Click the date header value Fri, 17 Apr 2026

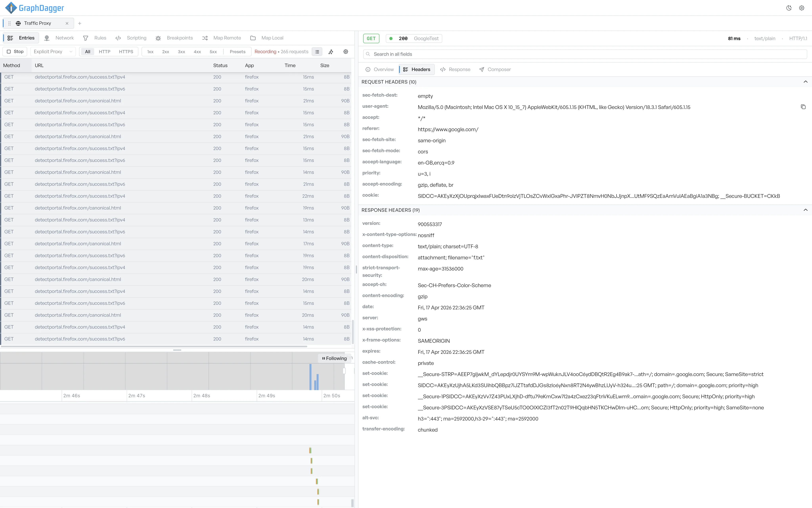tap(451, 308)
